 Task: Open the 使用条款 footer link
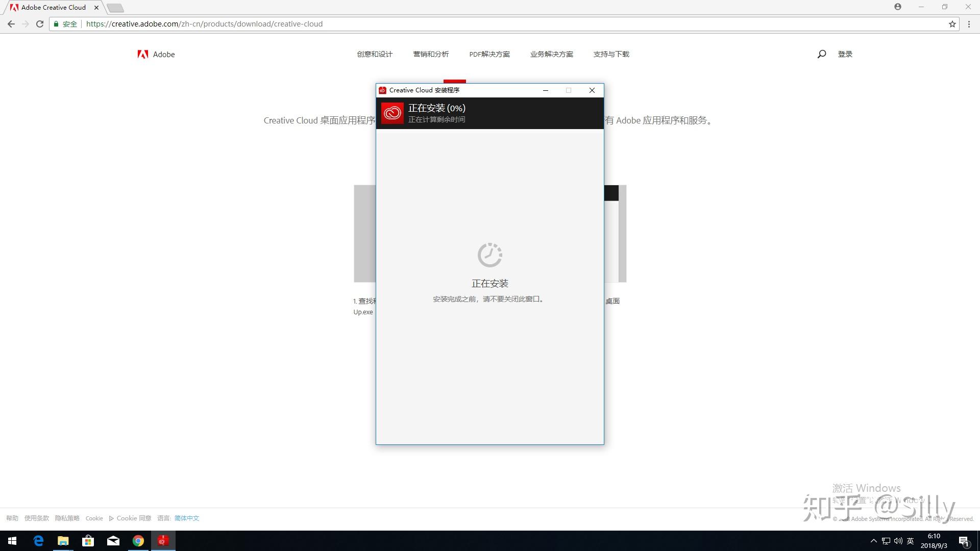point(37,518)
